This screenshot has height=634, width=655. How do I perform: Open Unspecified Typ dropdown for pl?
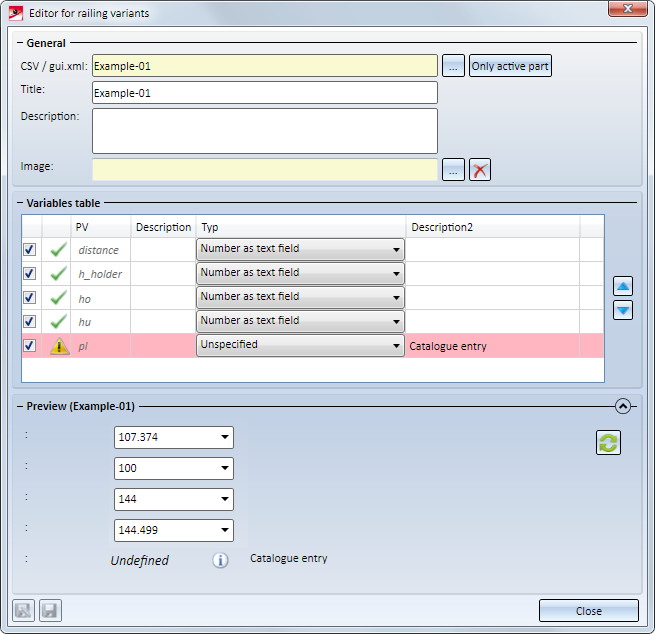[x=300, y=345]
